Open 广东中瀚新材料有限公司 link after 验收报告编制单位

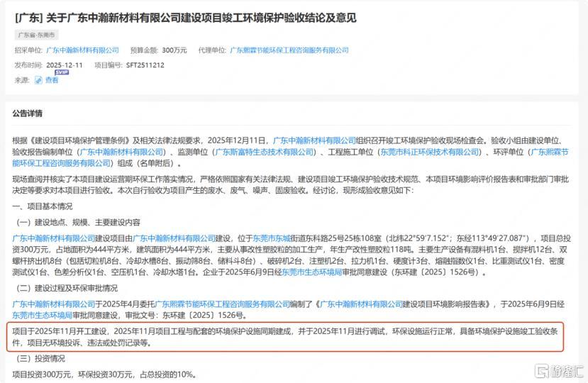pyautogui.click(x=122, y=152)
